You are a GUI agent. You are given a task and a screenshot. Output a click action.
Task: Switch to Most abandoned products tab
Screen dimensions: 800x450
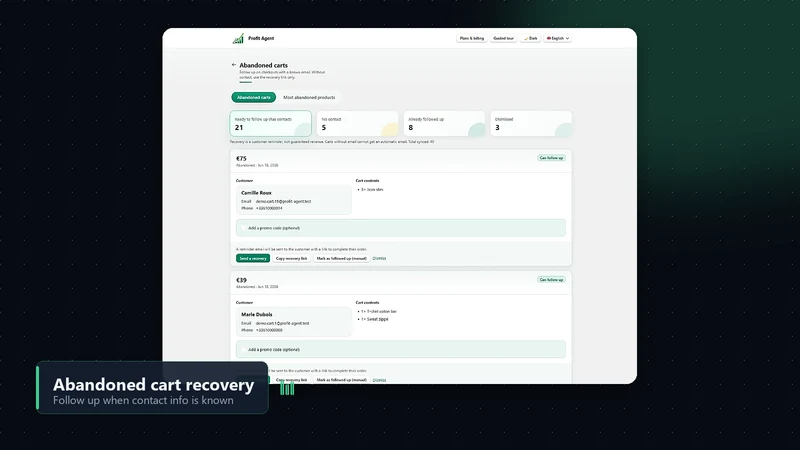click(309, 97)
